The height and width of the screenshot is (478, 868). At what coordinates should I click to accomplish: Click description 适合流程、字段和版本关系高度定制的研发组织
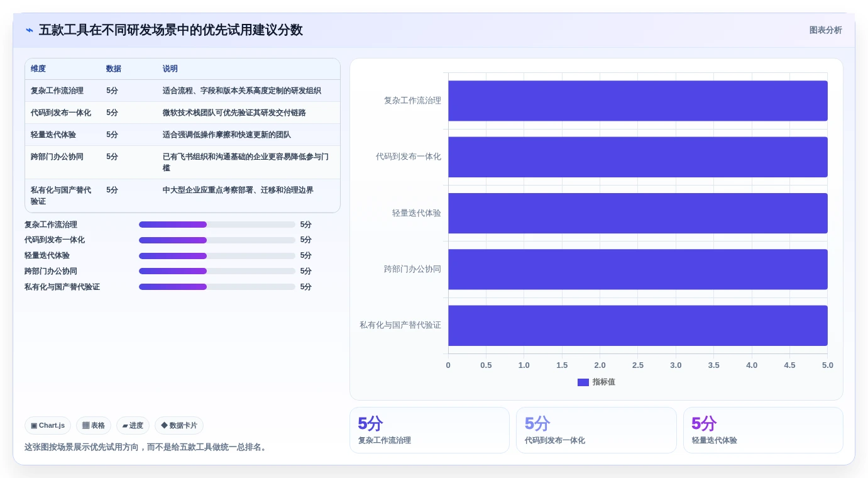242,91
